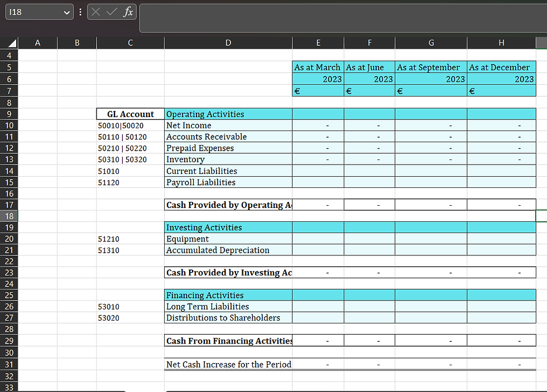Click GL account cell '50110 | 50120'
The width and height of the screenshot is (547, 392).
tap(131, 137)
